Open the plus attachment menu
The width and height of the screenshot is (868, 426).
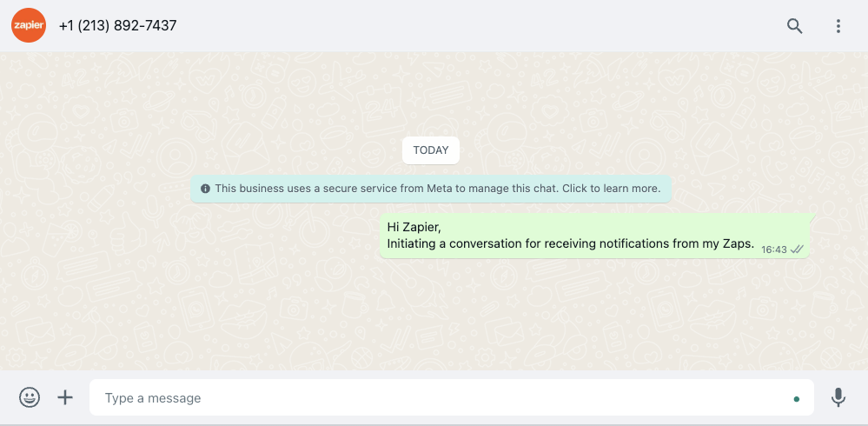click(65, 397)
